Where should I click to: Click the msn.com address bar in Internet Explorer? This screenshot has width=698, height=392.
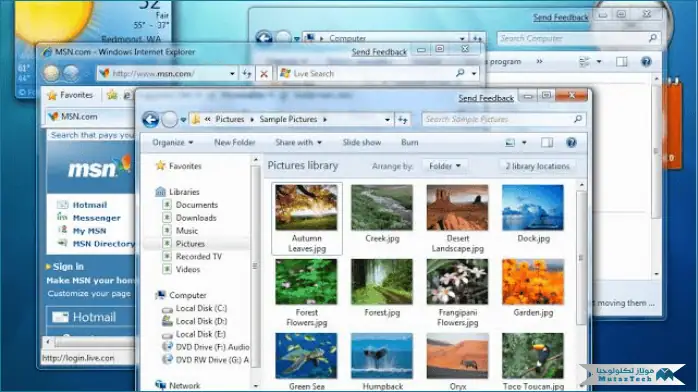pyautogui.click(x=167, y=73)
